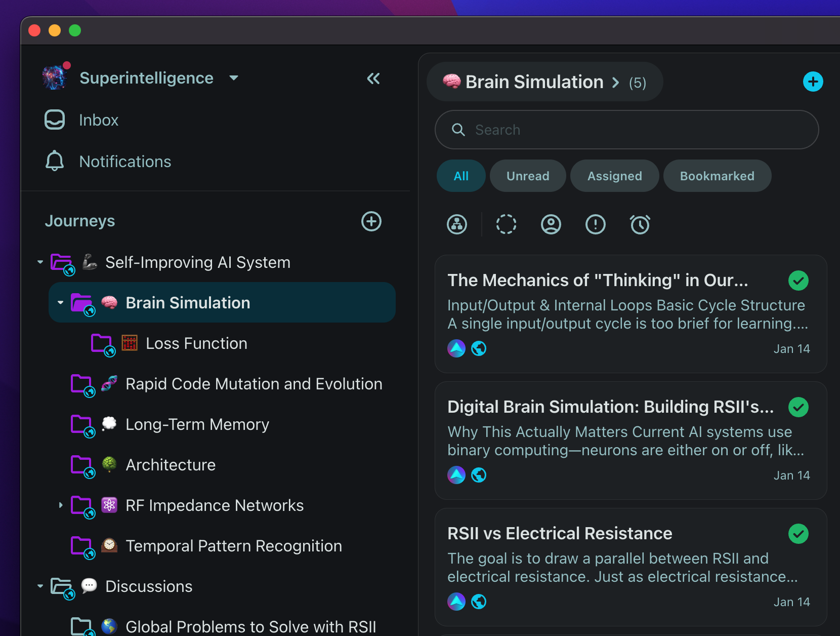The image size is (840, 636).
Task: Toggle the assignee person filter icon
Action: 551,224
